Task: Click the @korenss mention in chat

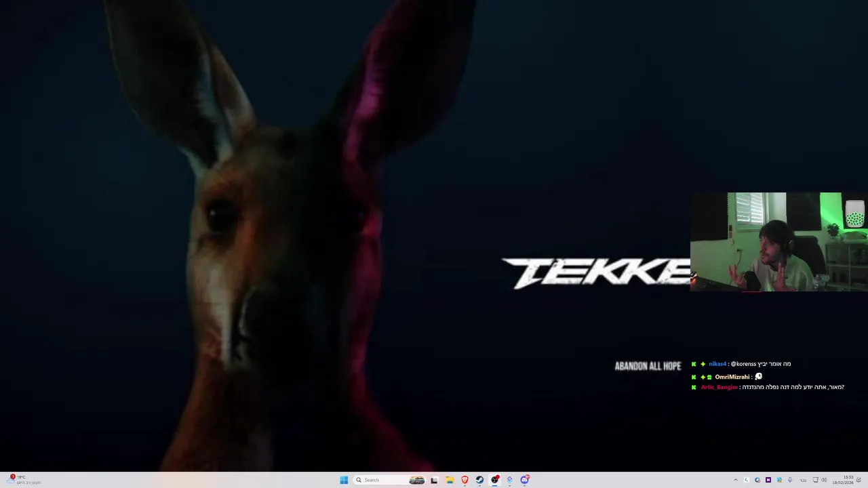Action: pos(743,364)
